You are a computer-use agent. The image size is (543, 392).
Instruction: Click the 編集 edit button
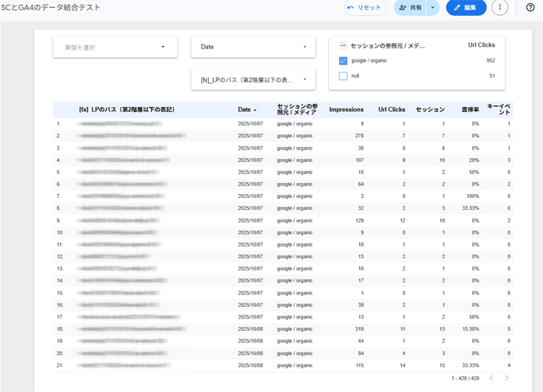pyautogui.click(x=466, y=8)
